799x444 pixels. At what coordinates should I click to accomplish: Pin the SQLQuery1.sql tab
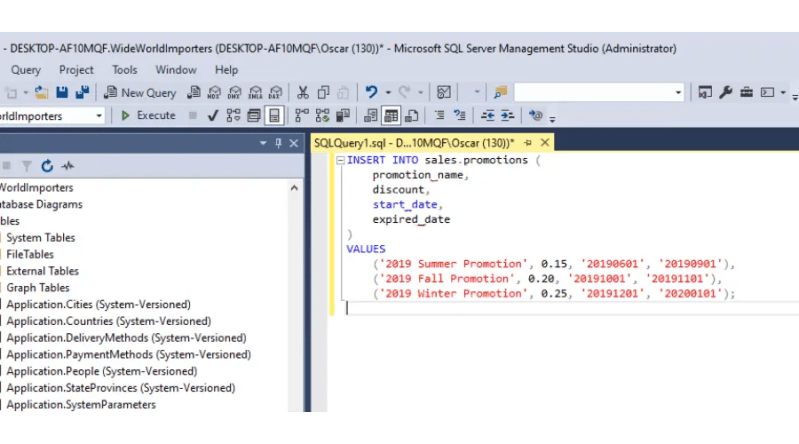point(528,143)
